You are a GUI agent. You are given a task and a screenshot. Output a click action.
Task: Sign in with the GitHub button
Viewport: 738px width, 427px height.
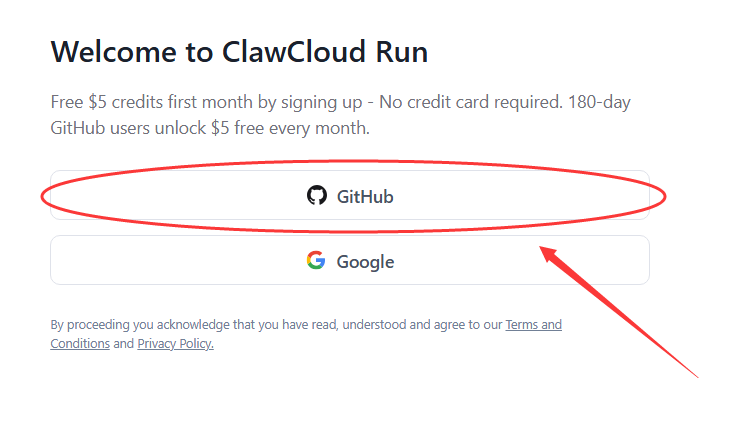350,195
